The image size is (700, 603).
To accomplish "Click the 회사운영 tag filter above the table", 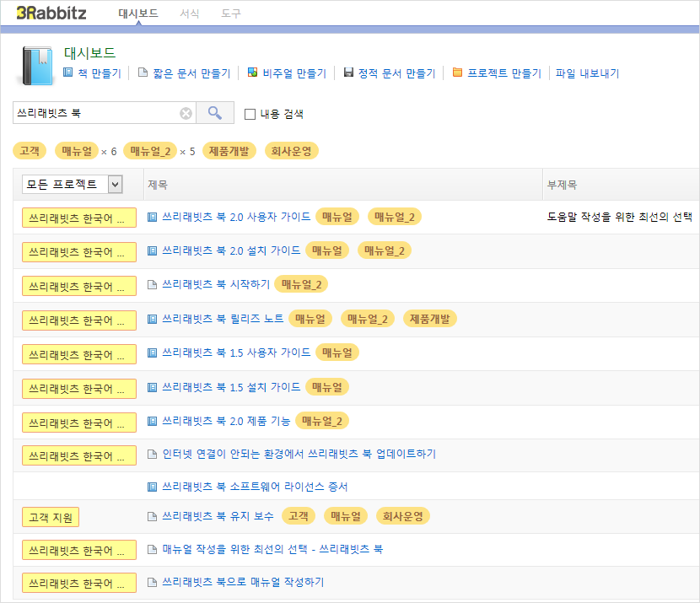I will point(291,151).
